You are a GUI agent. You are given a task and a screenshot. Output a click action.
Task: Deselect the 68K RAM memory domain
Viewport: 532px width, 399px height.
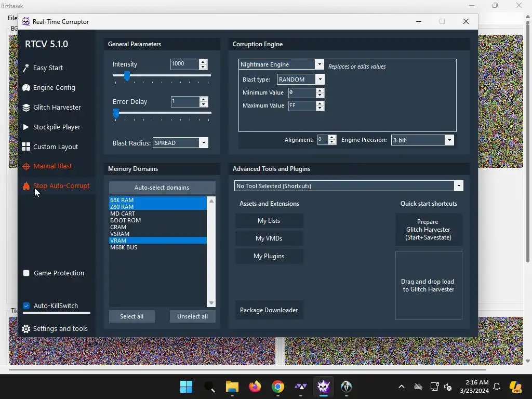pyautogui.click(x=158, y=200)
